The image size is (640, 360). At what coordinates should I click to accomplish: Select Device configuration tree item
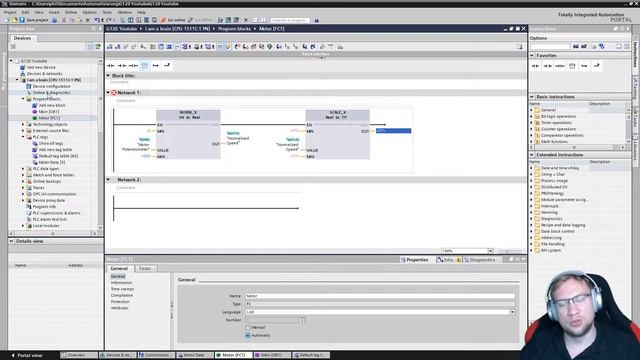coord(51,87)
